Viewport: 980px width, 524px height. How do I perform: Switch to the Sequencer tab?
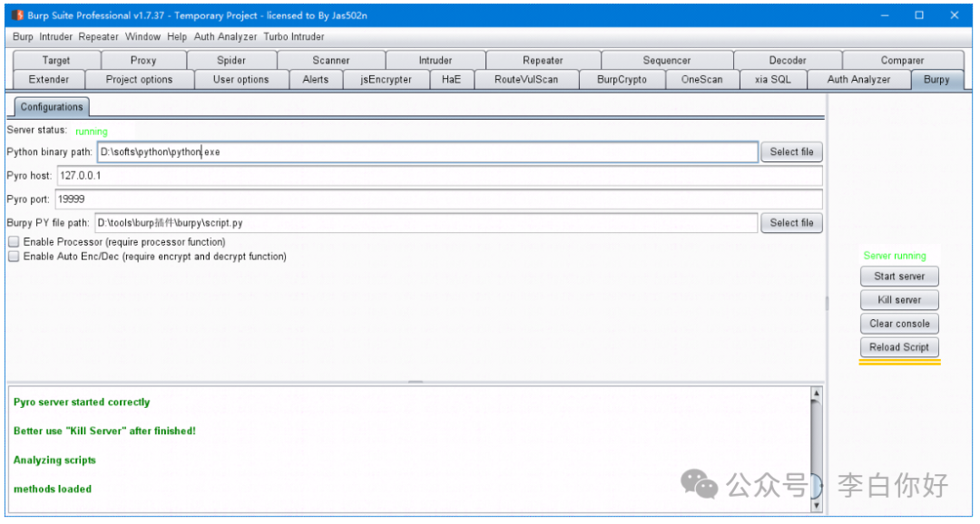coord(667,61)
